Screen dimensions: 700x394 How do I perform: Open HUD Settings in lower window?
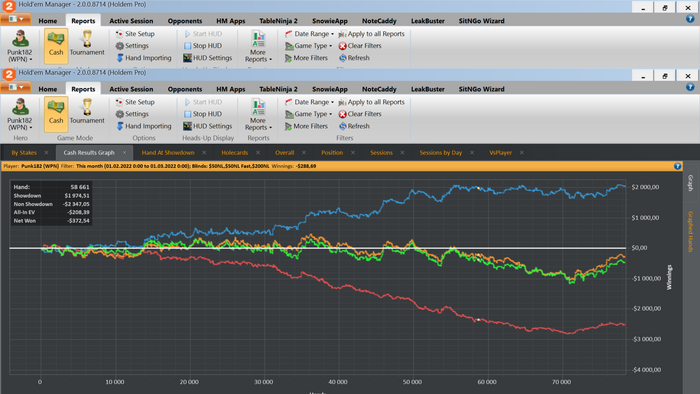point(208,126)
